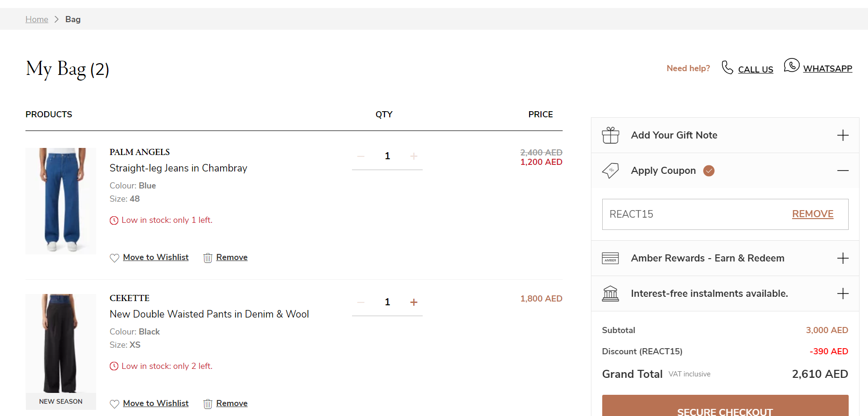Click the gift box icon
This screenshot has height=416, width=868.
[611, 135]
